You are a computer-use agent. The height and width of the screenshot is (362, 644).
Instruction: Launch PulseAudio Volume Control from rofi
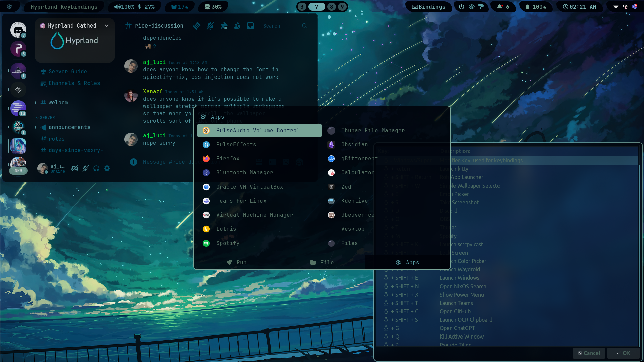tap(259, 130)
